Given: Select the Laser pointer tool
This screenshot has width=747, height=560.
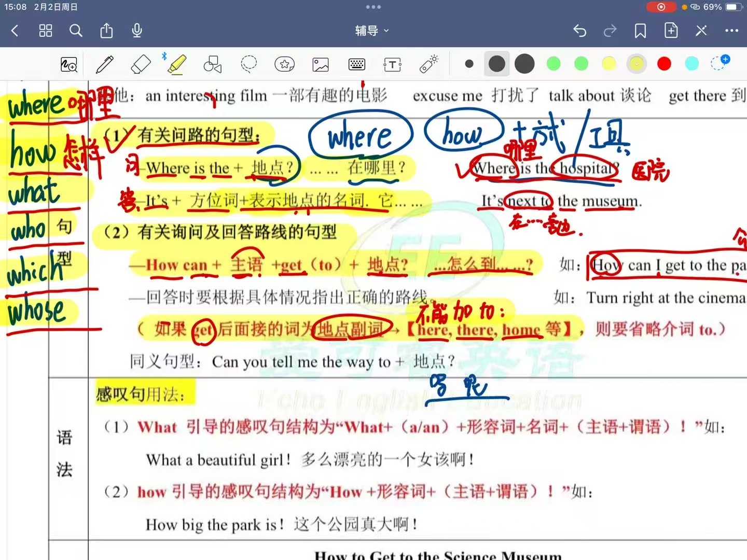Looking at the screenshot, I should click(x=428, y=64).
